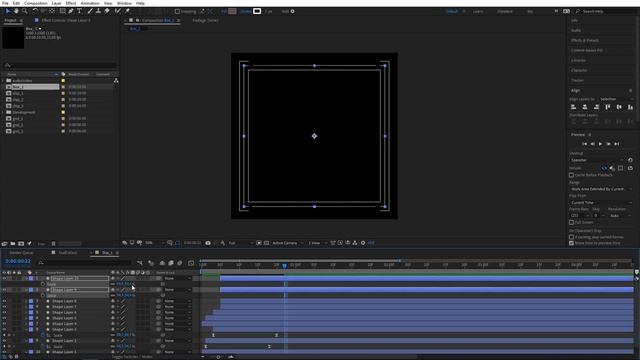Open Range dropdown 'Work Area Extended By Current'
Image resolution: width=640 pixels, height=360 pixels.
pyautogui.click(x=601, y=189)
